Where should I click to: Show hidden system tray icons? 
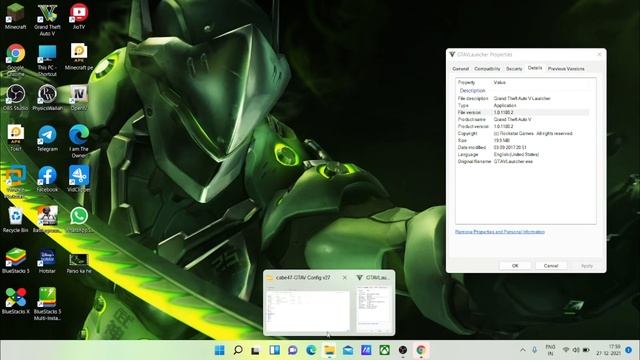tap(523, 350)
